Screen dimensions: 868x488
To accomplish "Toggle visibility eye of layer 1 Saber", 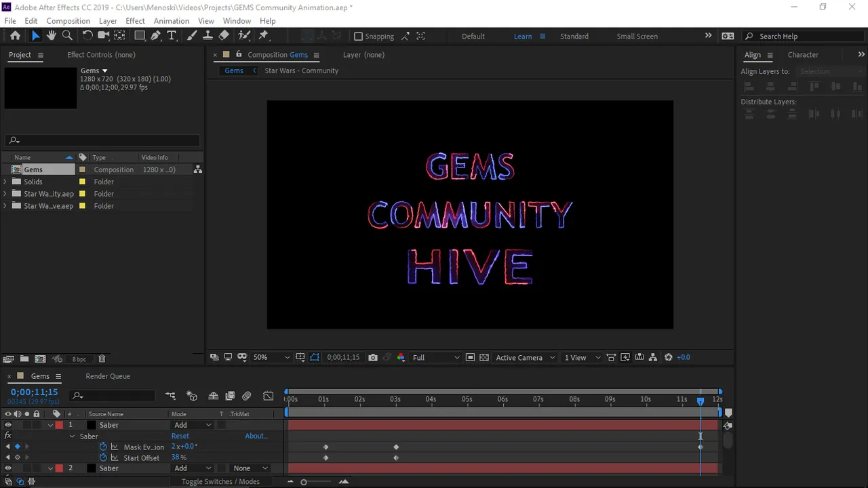I will [x=8, y=425].
